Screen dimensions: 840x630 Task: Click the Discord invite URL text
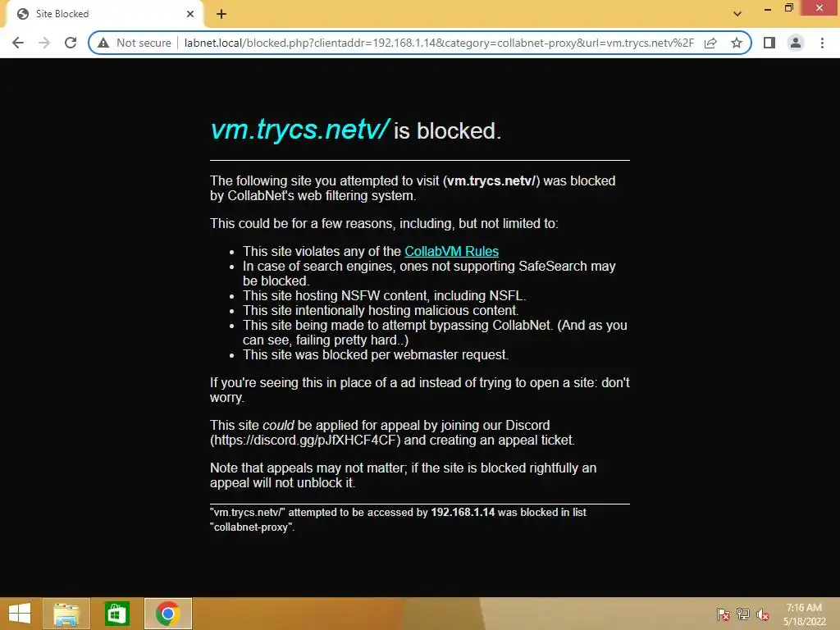point(305,441)
